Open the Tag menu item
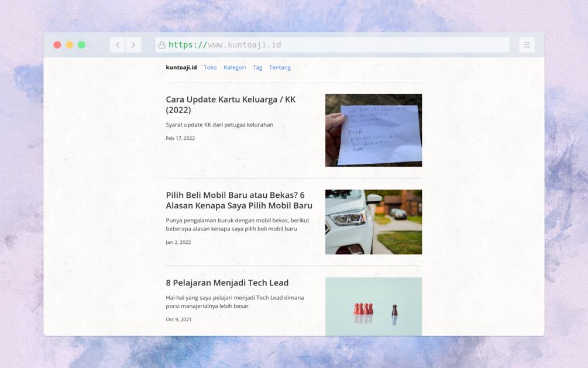The height and width of the screenshot is (368, 588). (x=257, y=67)
